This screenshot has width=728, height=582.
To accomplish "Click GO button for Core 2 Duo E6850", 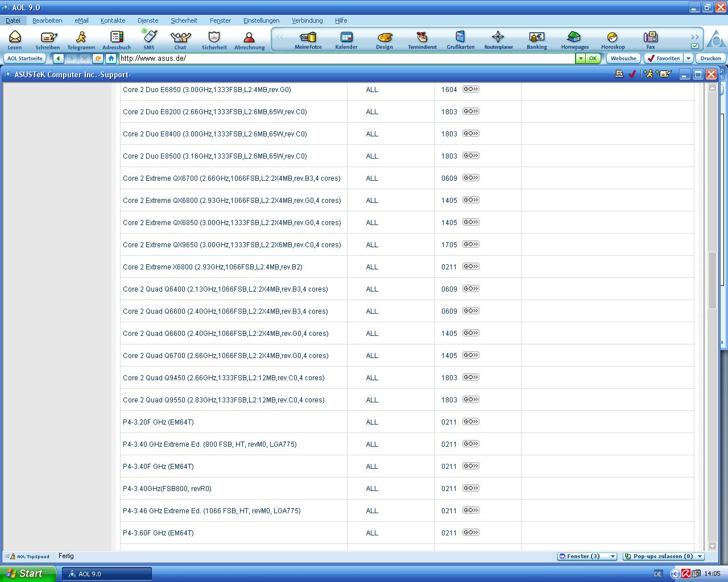I will tap(471, 89).
